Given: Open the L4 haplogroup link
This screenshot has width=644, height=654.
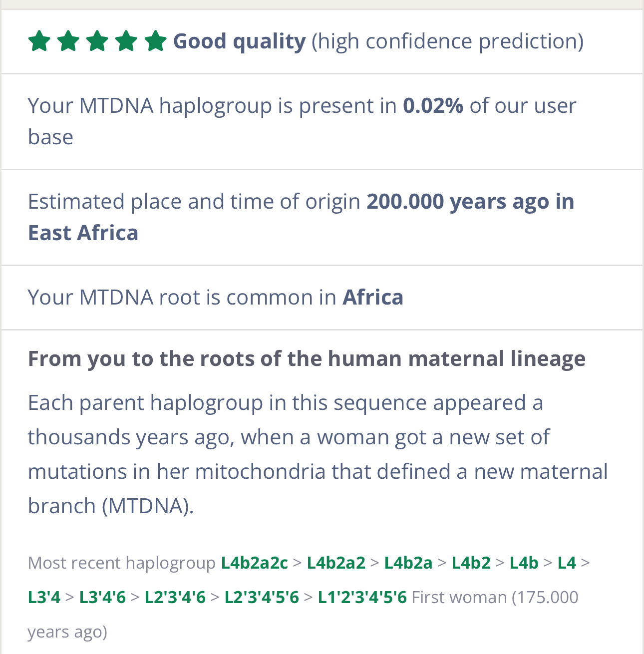Looking at the screenshot, I should coord(567,563).
